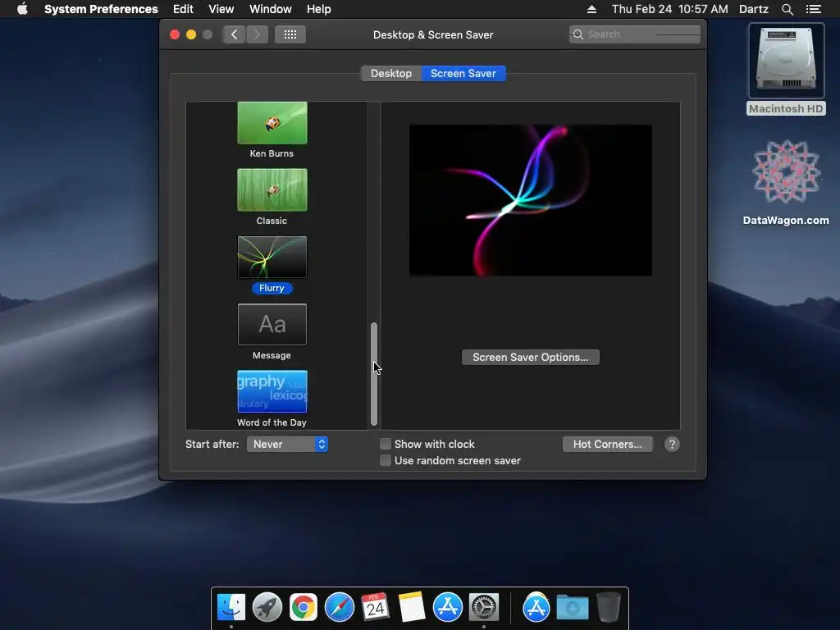
Task: Select the Classic screen saver thumbnail
Action: (272, 189)
